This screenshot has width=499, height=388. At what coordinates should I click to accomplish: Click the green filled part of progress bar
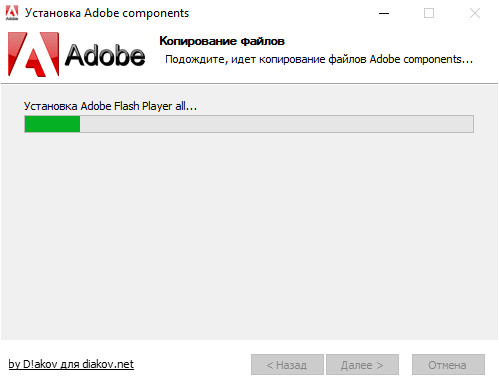[52, 124]
